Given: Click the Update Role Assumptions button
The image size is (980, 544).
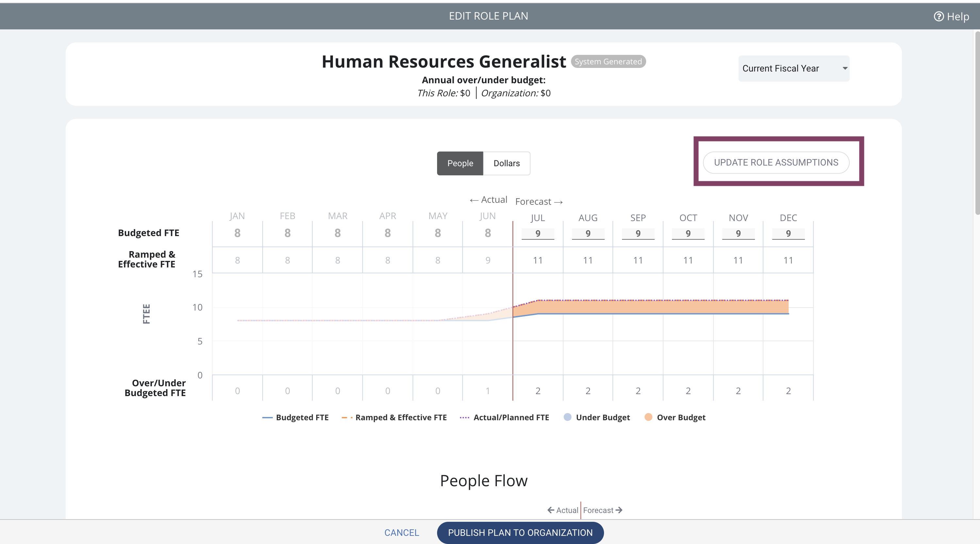Looking at the screenshot, I should (776, 162).
